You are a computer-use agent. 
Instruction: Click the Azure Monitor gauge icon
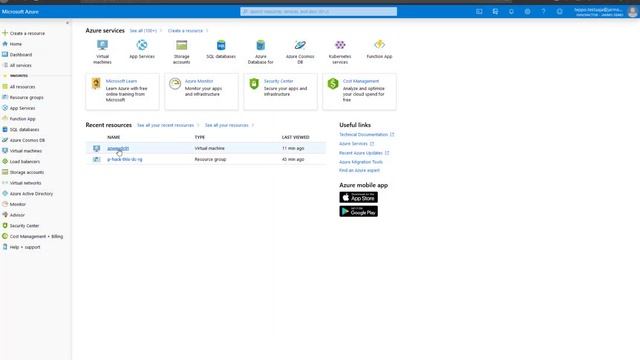175,84
